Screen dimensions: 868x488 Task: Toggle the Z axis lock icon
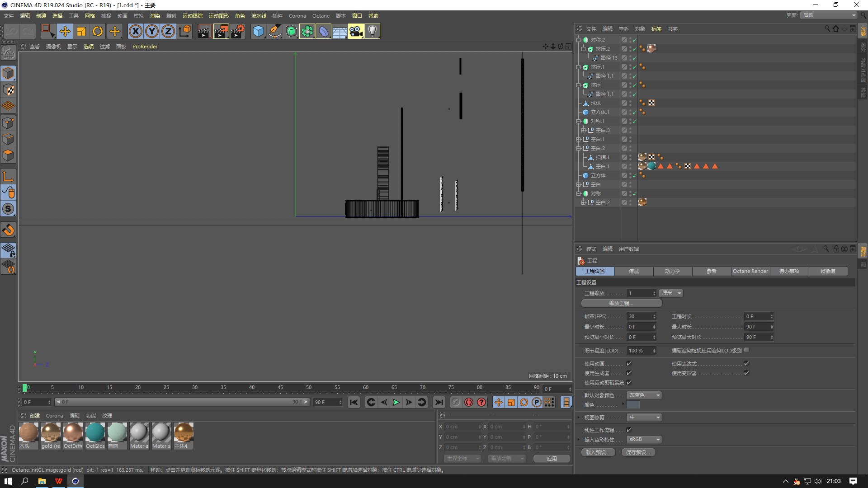coord(168,31)
